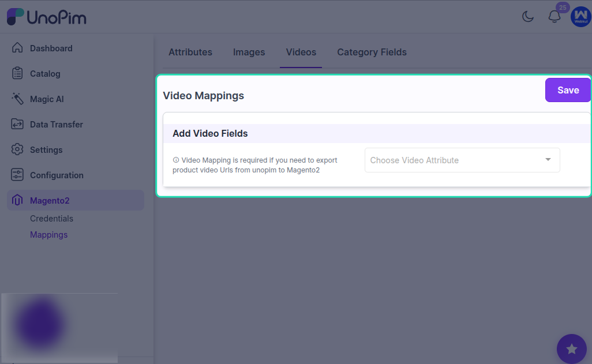Open the Mappings submenu link
Screen dimensions: 592x364
[48, 234]
